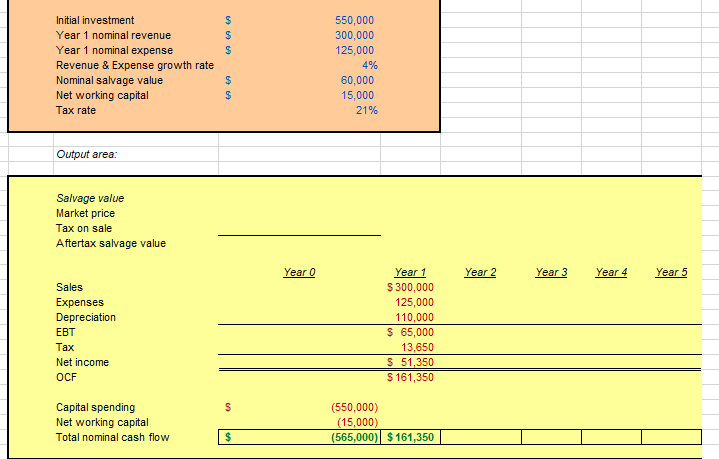Click the 125,000 nominal expense input value
Viewport: 719px width, 459px height.
(354, 50)
